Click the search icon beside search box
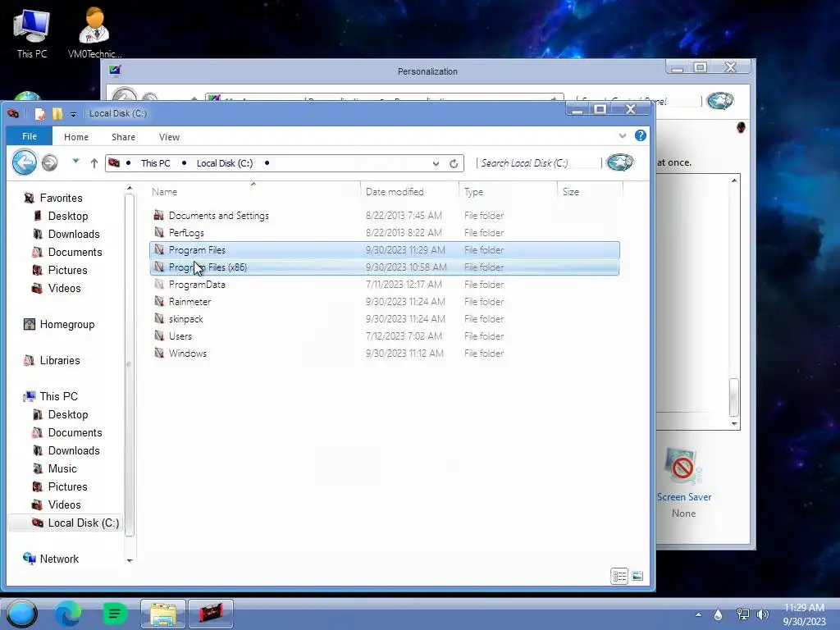The image size is (840, 630). (x=620, y=162)
